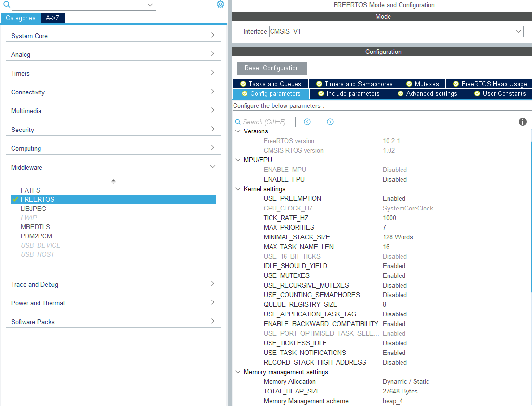The height and width of the screenshot is (406, 532).
Task: Show the parameter info icon
Action: tap(522, 122)
